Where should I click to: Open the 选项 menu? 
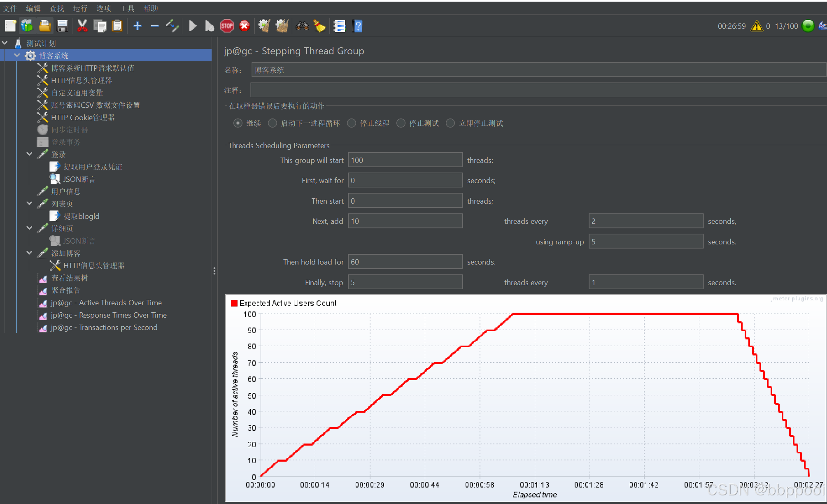coord(103,8)
